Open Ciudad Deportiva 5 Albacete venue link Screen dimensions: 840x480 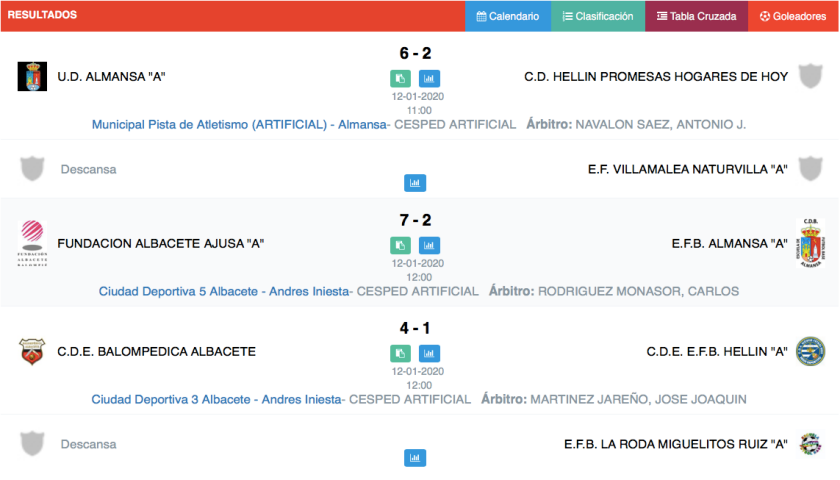pyautogui.click(x=225, y=291)
